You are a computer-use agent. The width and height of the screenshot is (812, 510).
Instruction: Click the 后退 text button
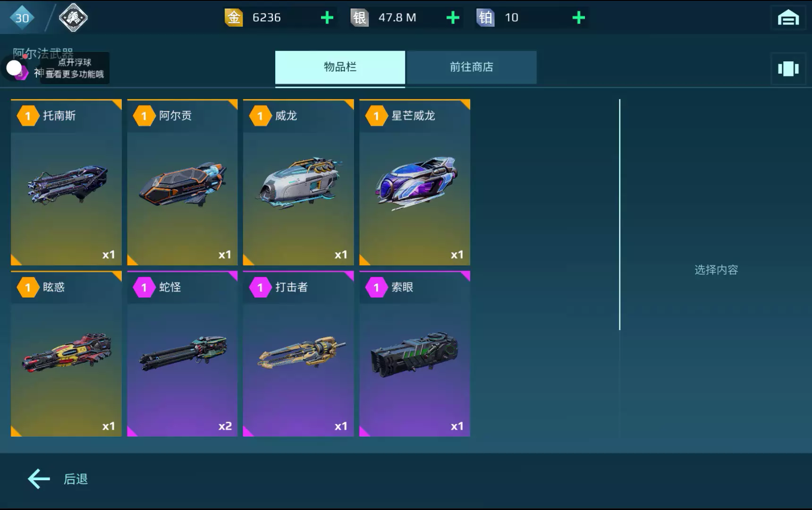(x=76, y=479)
